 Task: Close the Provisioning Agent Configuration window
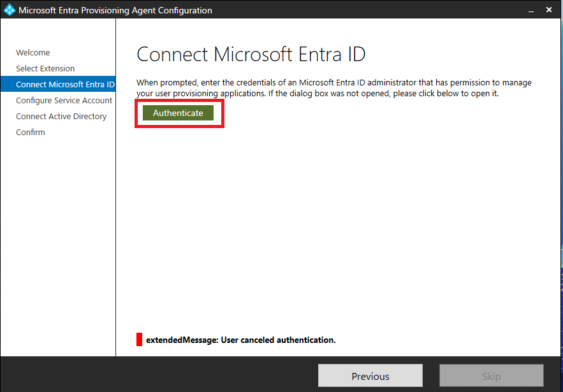click(549, 10)
